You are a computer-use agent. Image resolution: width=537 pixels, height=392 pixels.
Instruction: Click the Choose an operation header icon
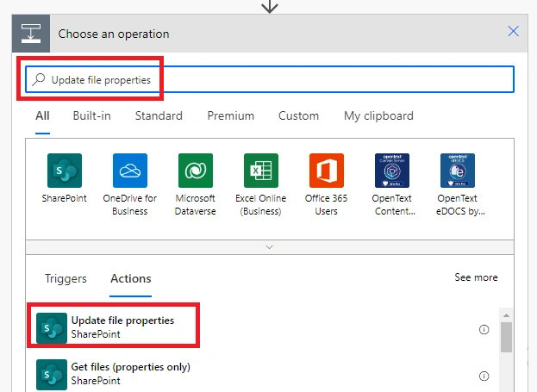tap(31, 34)
